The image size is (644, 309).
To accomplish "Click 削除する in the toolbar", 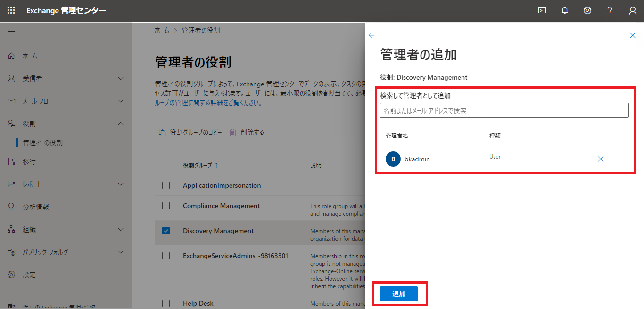I will 252,133.
